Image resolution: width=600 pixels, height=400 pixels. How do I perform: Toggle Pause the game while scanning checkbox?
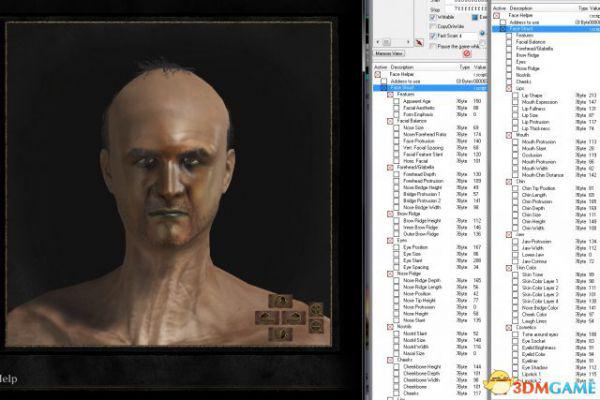click(x=433, y=46)
